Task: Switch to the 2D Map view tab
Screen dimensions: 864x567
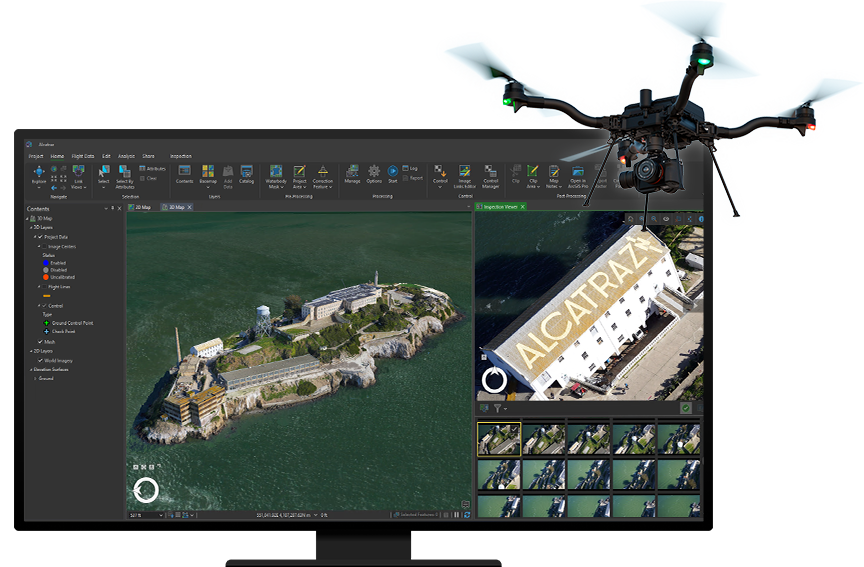Action: pyautogui.click(x=140, y=207)
